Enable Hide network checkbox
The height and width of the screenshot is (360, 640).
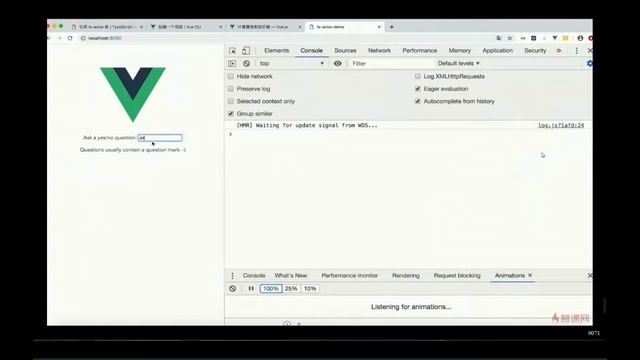[231, 76]
